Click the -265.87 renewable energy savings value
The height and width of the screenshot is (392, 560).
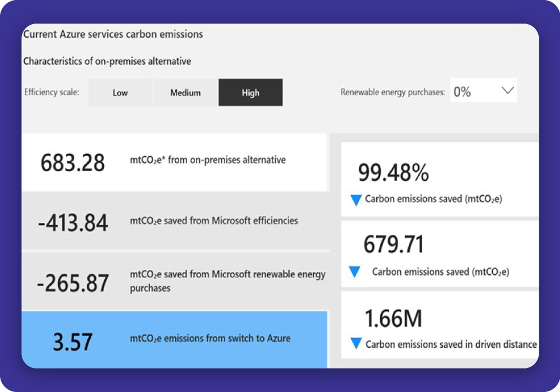(x=73, y=284)
